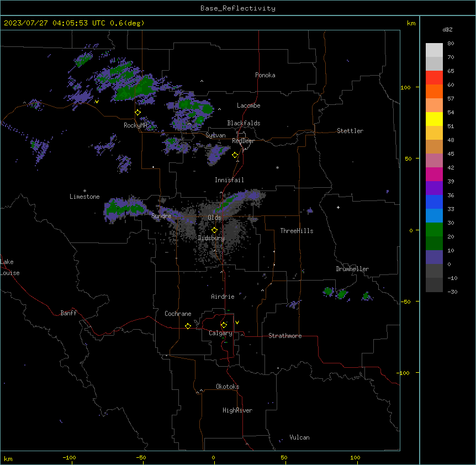This screenshot has width=476, height=465.
Task: Click the 80 value atop the dBZ legend
Action: [x=451, y=44]
